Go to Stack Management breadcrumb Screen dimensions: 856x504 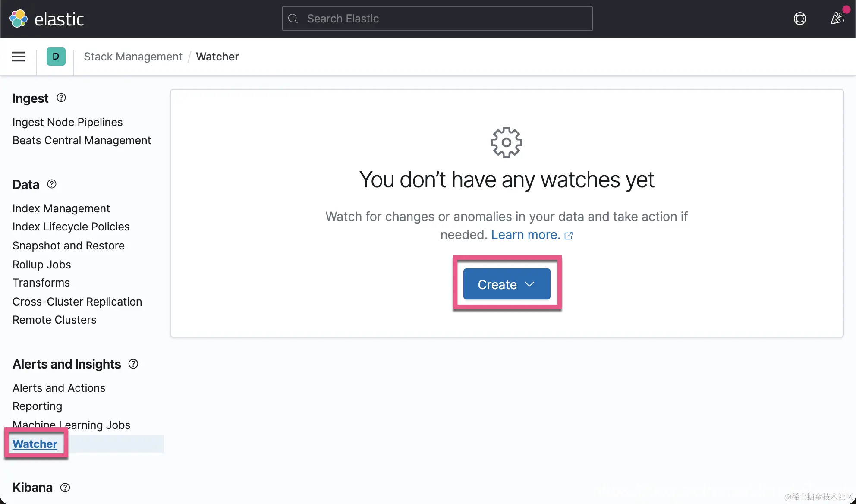tap(133, 57)
